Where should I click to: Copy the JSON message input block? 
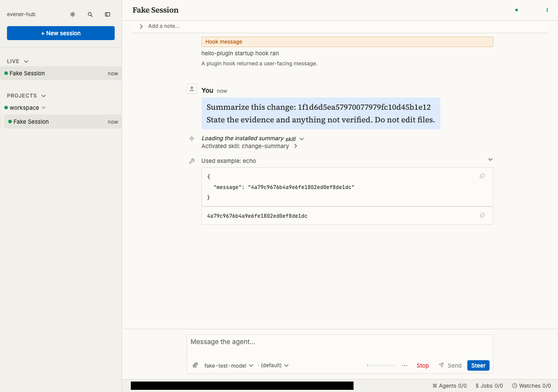pos(482,176)
